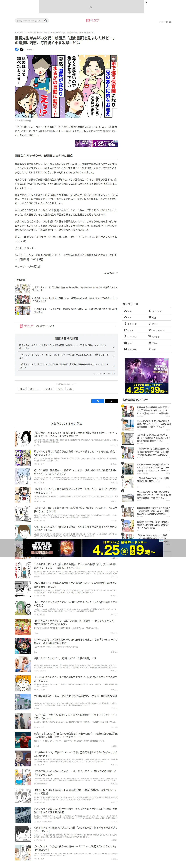Click the magnifier search icon
This screenshot has height=868, width=186.
[46, 21]
